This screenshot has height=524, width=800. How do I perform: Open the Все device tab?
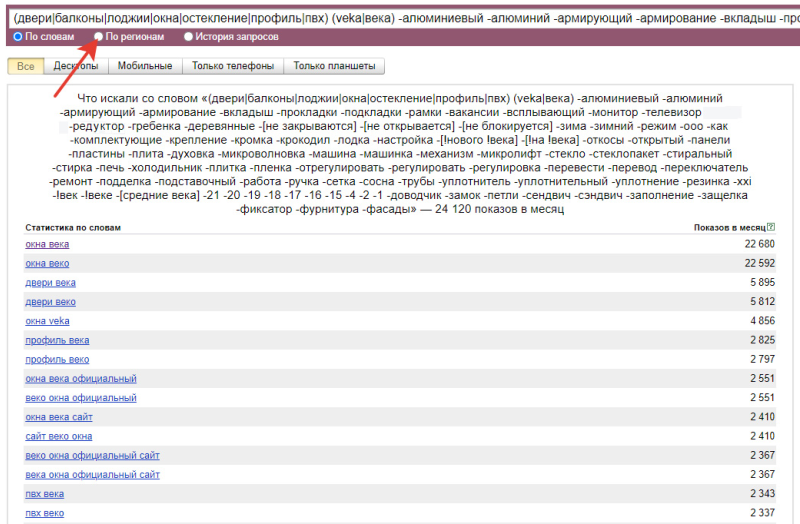pos(25,66)
